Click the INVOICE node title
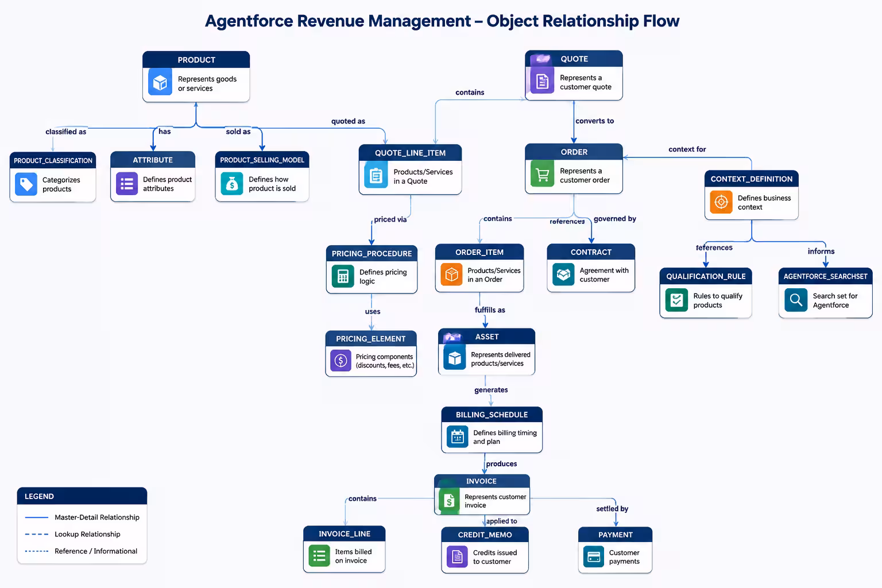Screen dimensions: 882x588 pyautogui.click(x=481, y=481)
